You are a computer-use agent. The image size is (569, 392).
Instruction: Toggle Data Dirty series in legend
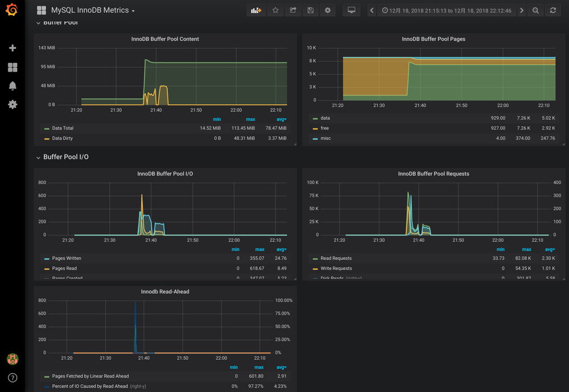pos(62,138)
